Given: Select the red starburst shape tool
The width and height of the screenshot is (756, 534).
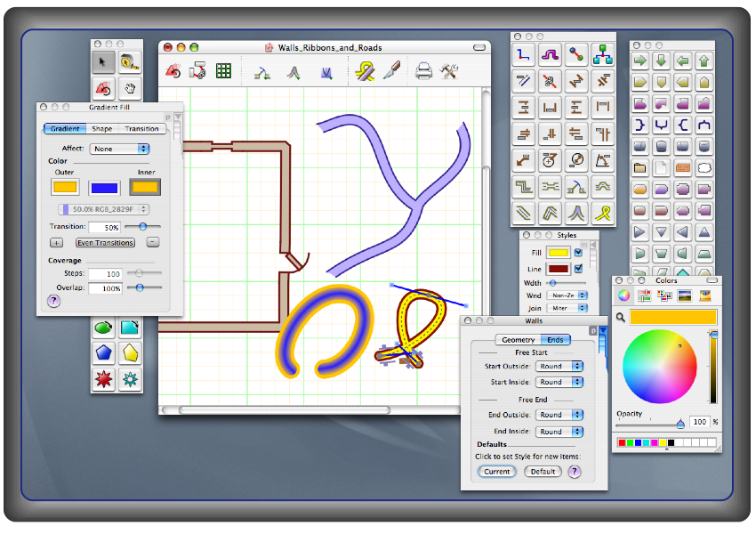Looking at the screenshot, I should pos(103,380).
